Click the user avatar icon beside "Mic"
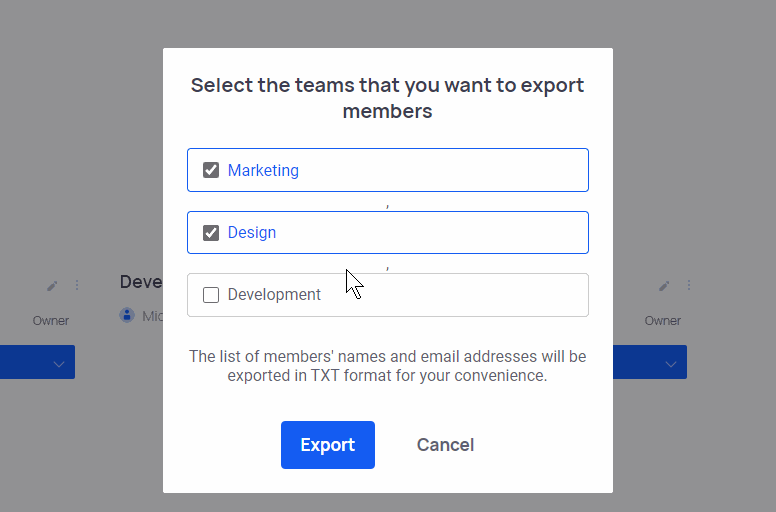 click(x=127, y=316)
